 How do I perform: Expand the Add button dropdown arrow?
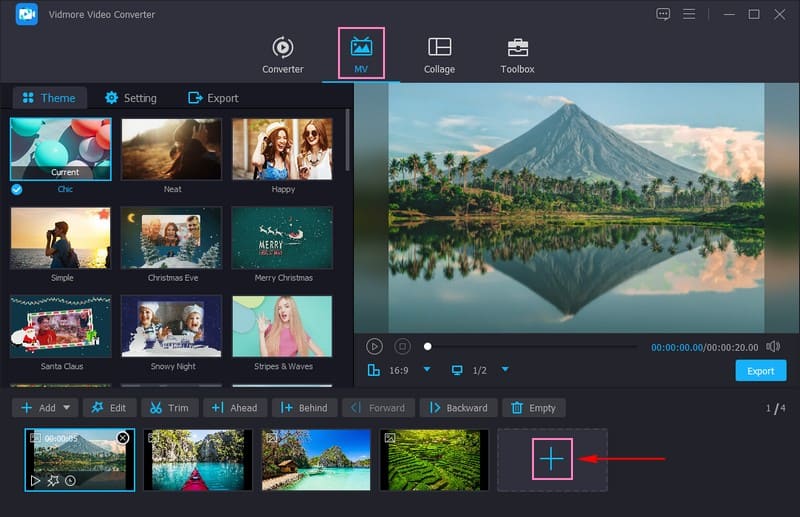pyautogui.click(x=67, y=408)
